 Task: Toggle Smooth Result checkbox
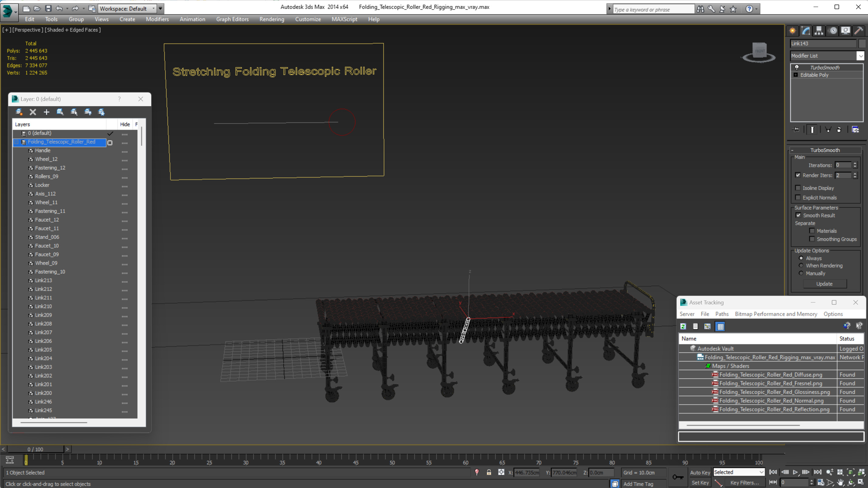pyautogui.click(x=798, y=215)
